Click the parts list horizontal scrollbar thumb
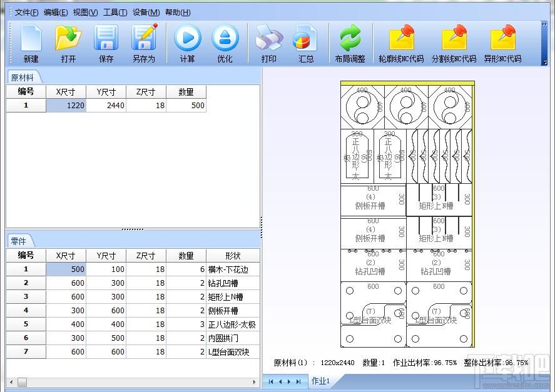This screenshot has width=555, height=392. point(22,382)
